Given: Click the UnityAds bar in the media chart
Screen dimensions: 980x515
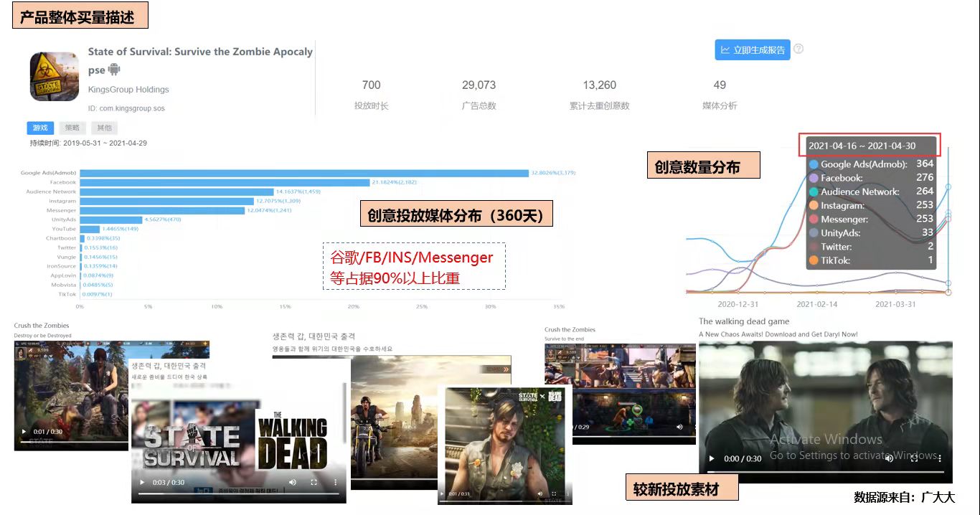Looking at the screenshot, I should pyautogui.click(x=111, y=219).
